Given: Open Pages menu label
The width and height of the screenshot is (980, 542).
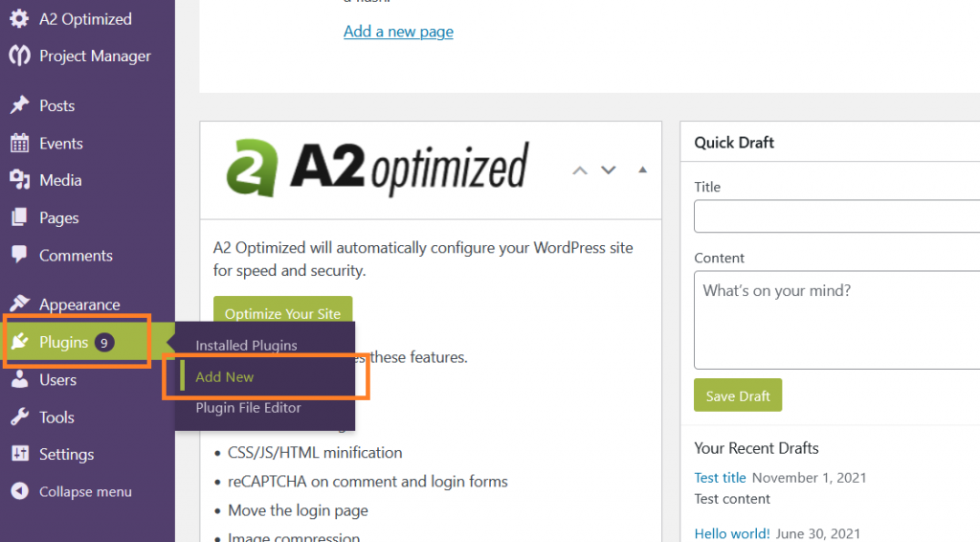Looking at the screenshot, I should click(x=58, y=218).
